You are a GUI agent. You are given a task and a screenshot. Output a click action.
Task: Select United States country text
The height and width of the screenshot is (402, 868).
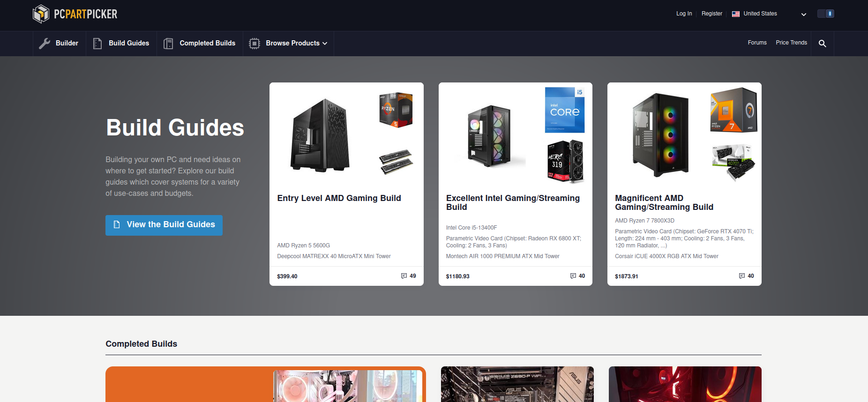click(x=760, y=14)
